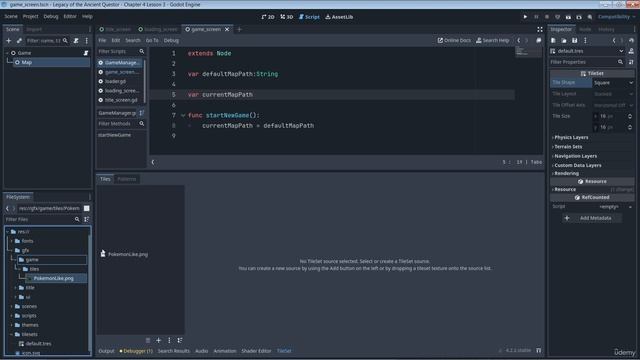Expand the Navigation Layers section
Image resolution: width=640 pixels, height=360 pixels.
575,156
